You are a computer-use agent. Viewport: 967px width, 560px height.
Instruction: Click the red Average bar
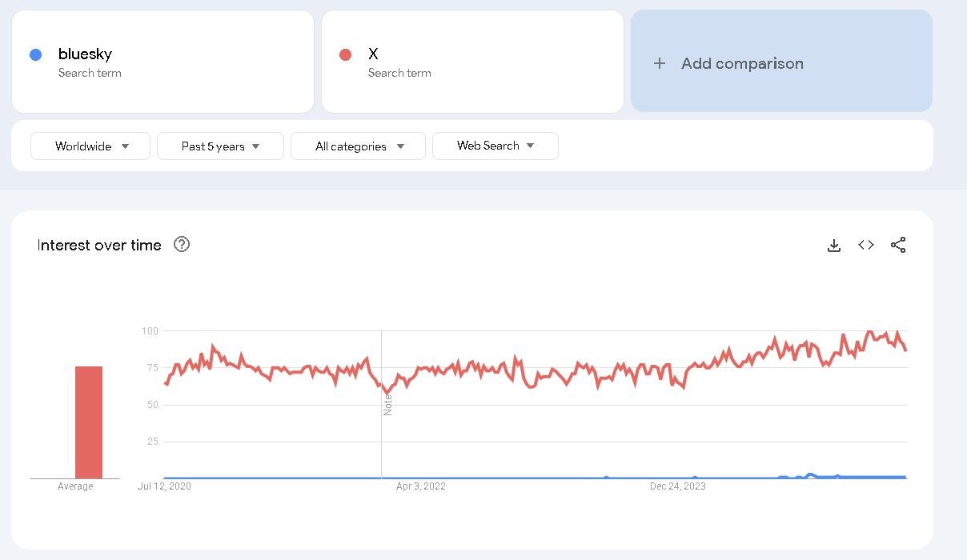point(89,422)
